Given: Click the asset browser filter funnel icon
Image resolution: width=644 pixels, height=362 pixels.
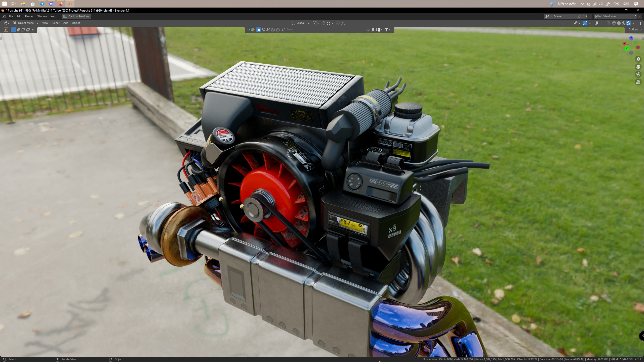Looking at the screenshot, I should point(386,30).
